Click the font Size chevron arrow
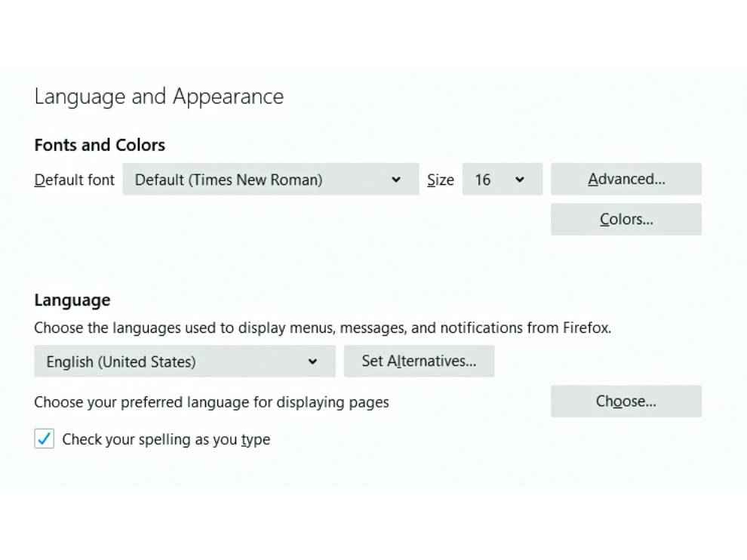Image resolution: width=747 pixels, height=560 pixels. click(x=520, y=180)
